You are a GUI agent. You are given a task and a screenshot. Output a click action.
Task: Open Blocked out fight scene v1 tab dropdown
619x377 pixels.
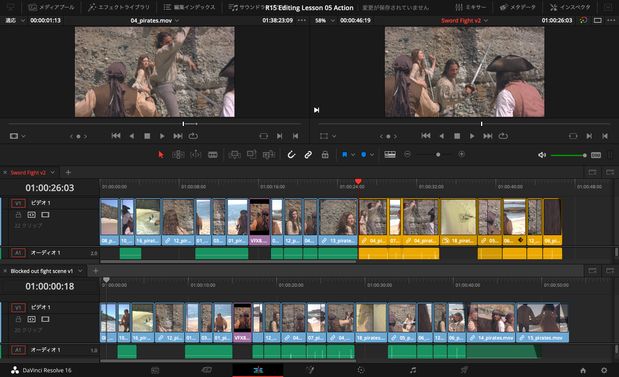81,271
